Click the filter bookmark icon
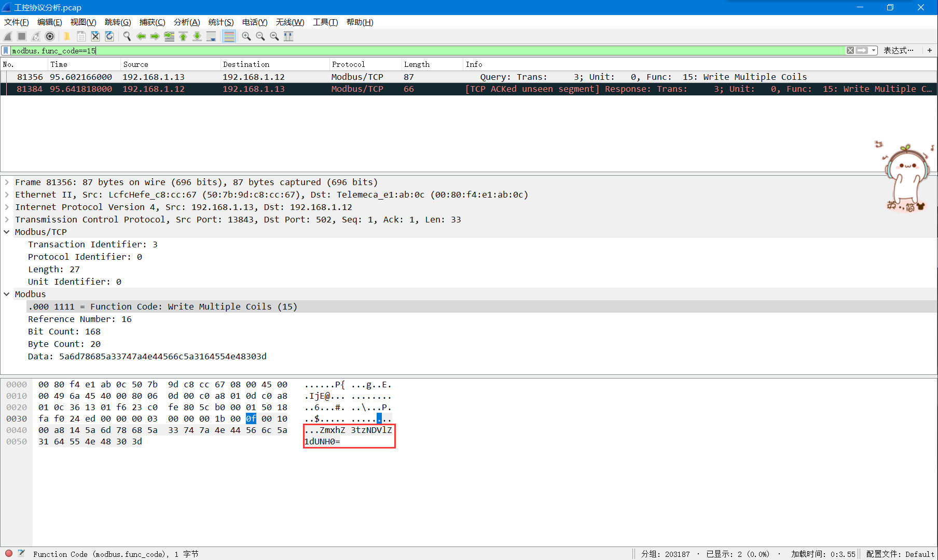This screenshot has height=560, width=938. click(6, 50)
